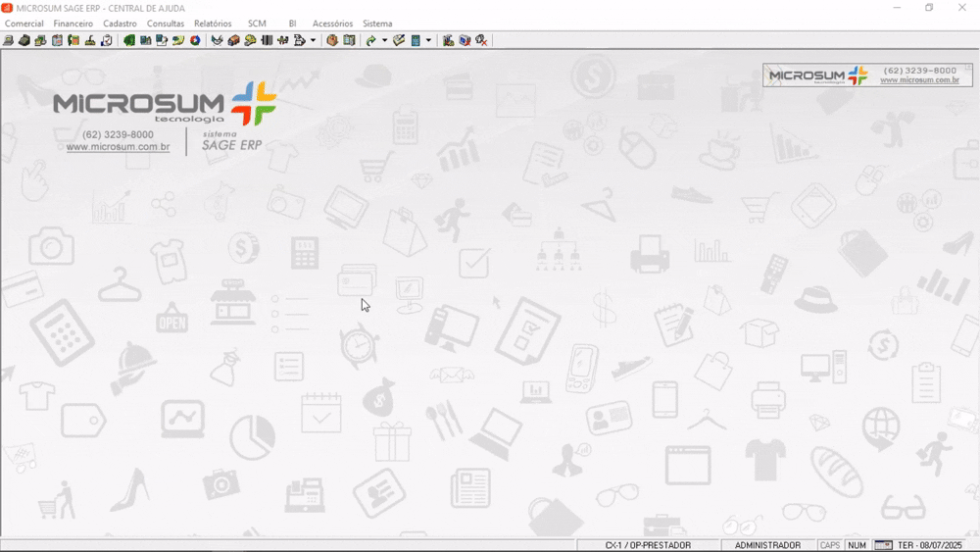This screenshot has width=980, height=552.
Task: Click the red and blue circular arrows icon
Action: [195, 40]
